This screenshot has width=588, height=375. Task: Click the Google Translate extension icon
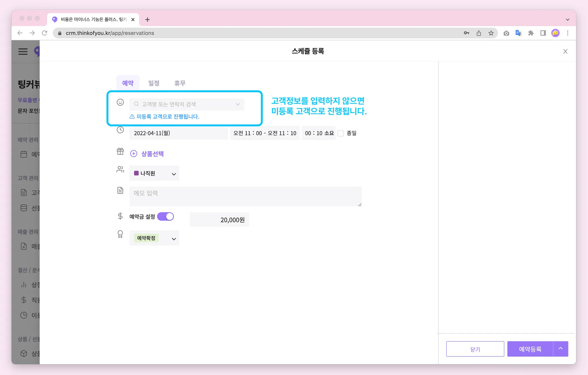[518, 33]
